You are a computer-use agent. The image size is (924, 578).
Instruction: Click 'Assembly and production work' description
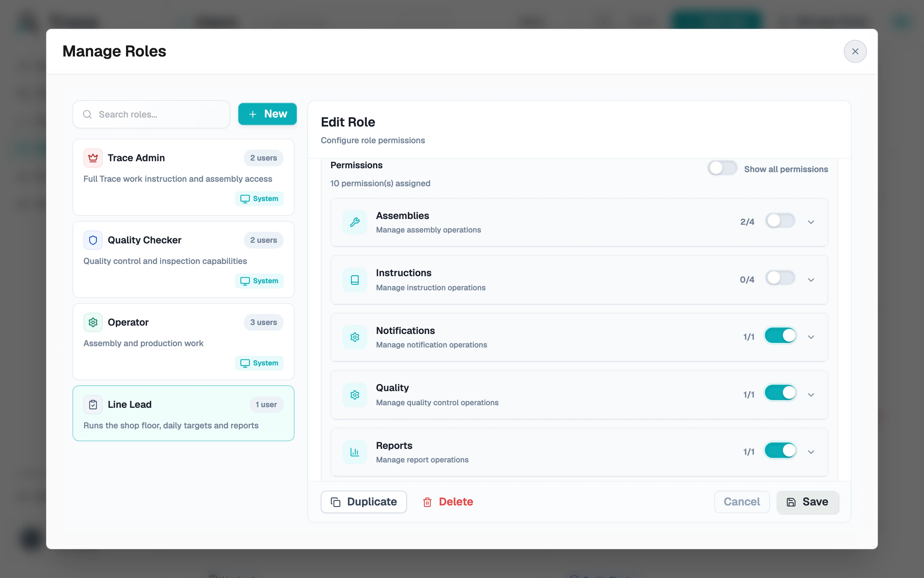[x=143, y=343]
